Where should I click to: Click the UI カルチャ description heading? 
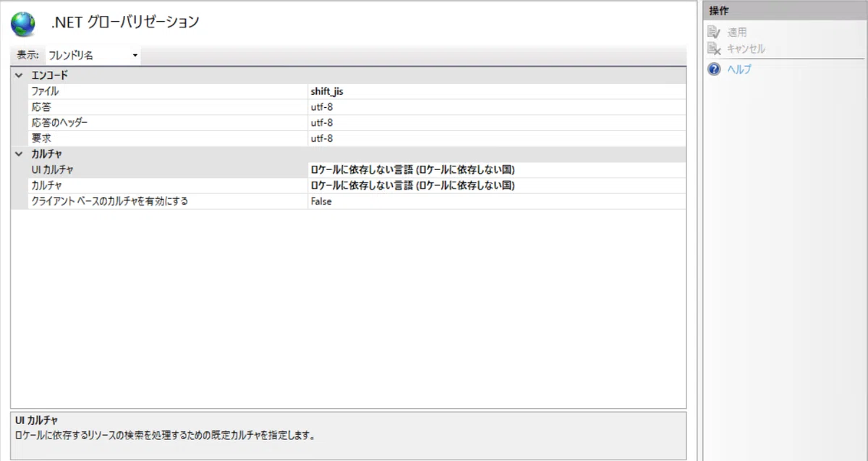pos(37,420)
